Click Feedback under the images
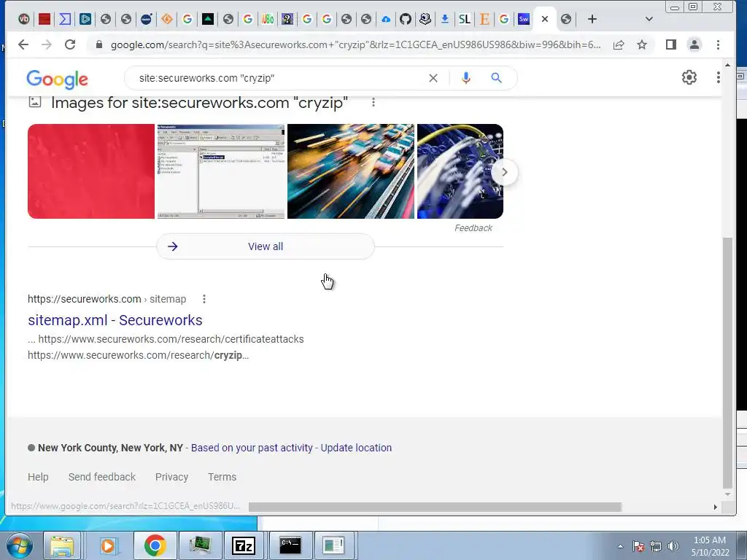This screenshot has width=747, height=560. 473,228
